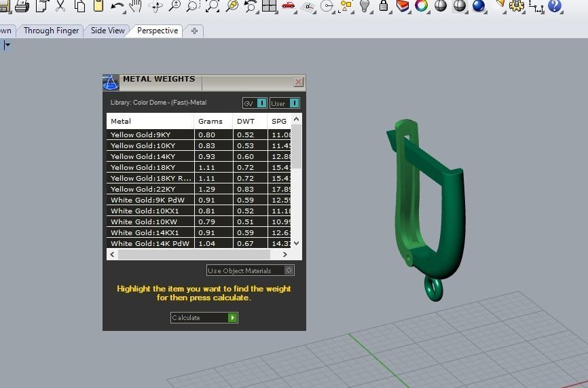This screenshot has height=388, width=588.
Task: Click the Library: Color Dome label
Action: point(158,103)
